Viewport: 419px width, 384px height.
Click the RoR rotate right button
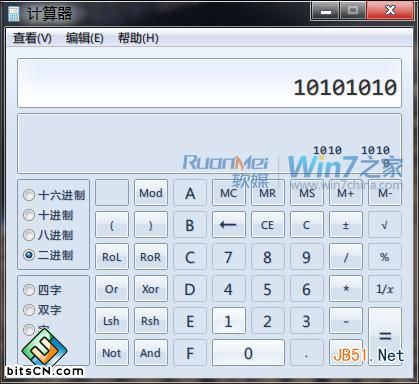151,257
